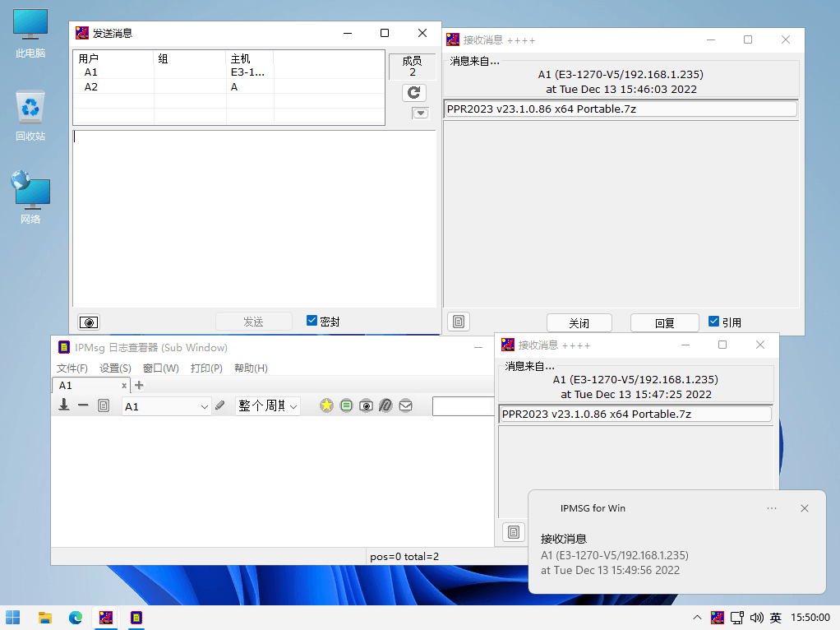This screenshot has height=630, width=840.
Task: Click the network display tray icon
Action: pos(737,618)
